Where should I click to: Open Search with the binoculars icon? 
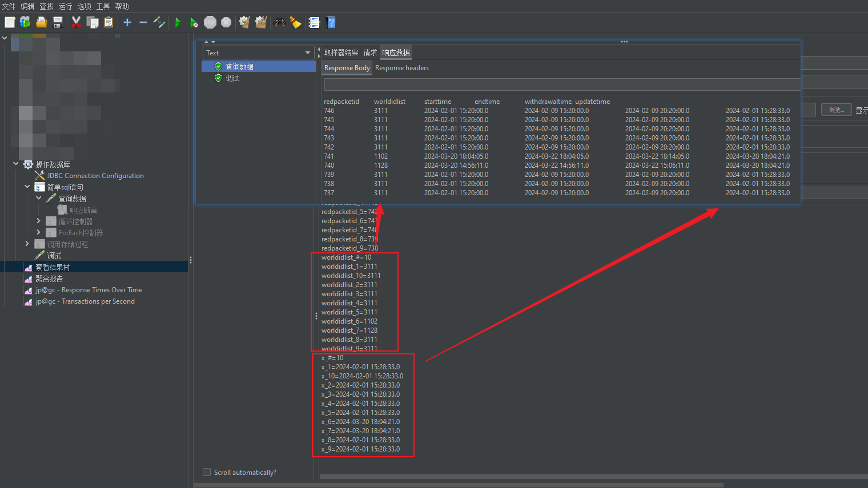[279, 22]
